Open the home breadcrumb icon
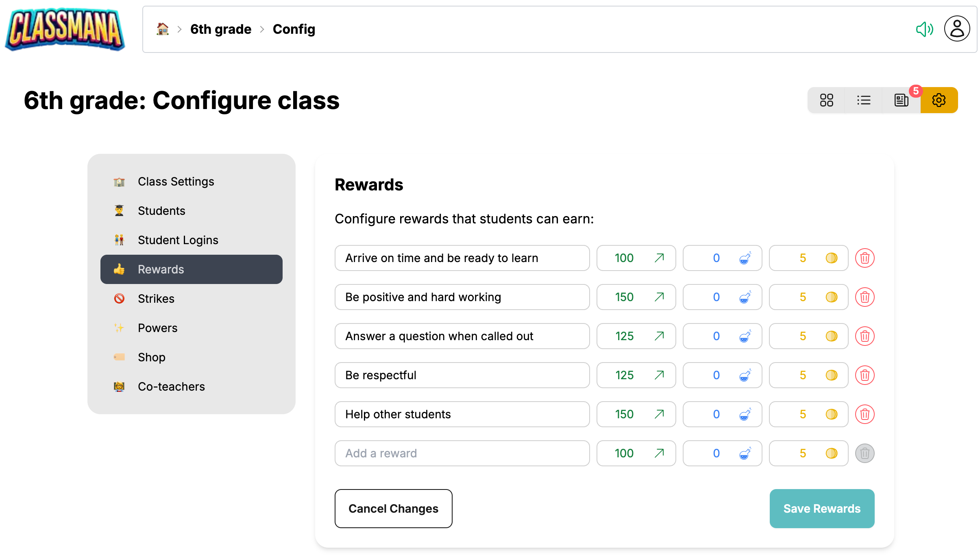 click(162, 28)
